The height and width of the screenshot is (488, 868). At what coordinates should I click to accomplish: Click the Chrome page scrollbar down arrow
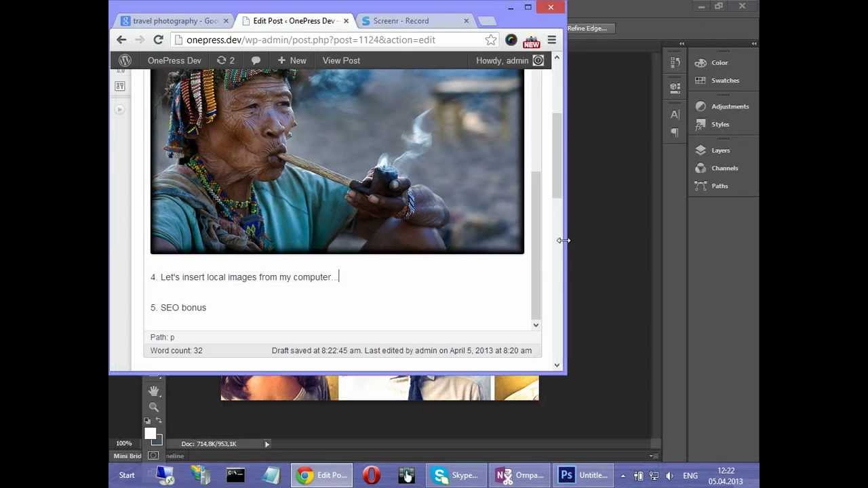[557, 365]
